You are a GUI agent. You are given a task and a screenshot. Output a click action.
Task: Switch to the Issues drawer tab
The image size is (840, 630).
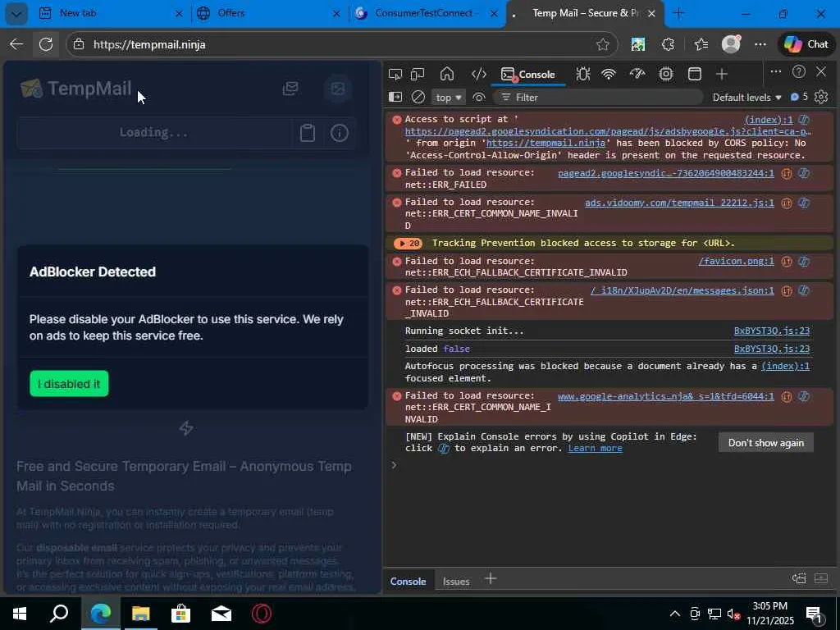coord(456,582)
